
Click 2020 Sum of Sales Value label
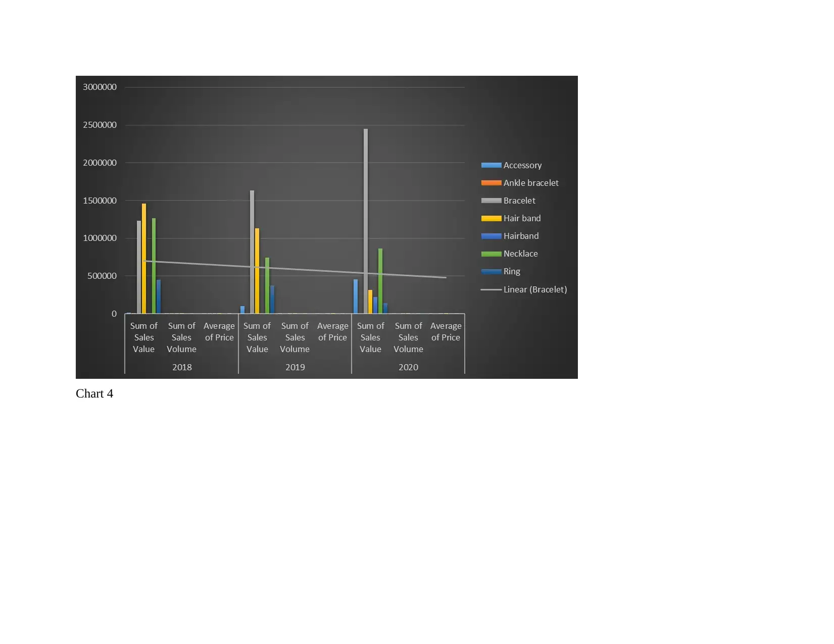370,337
